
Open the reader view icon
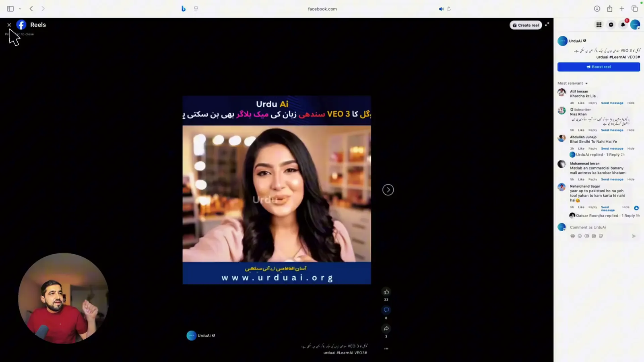coord(196,9)
